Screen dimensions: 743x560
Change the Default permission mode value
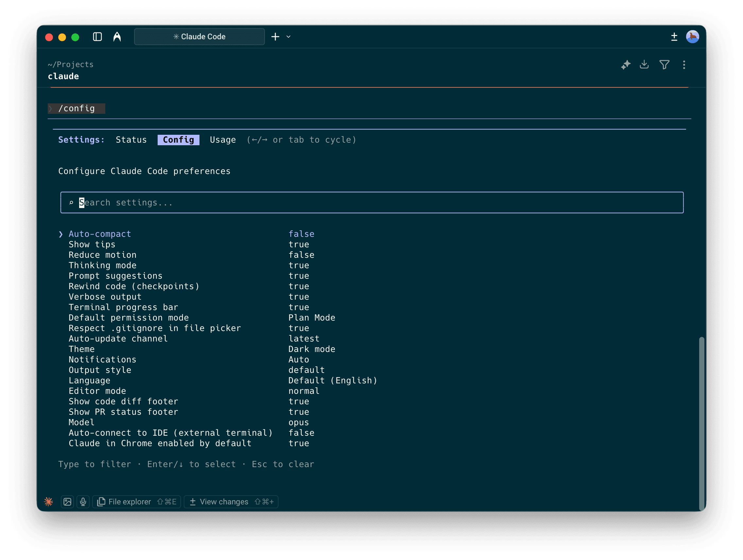(x=311, y=318)
